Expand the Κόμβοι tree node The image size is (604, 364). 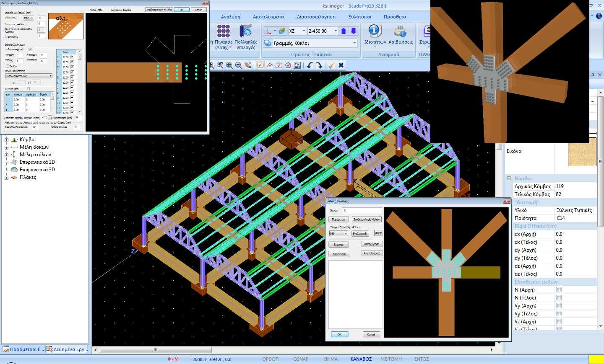pos(6,140)
